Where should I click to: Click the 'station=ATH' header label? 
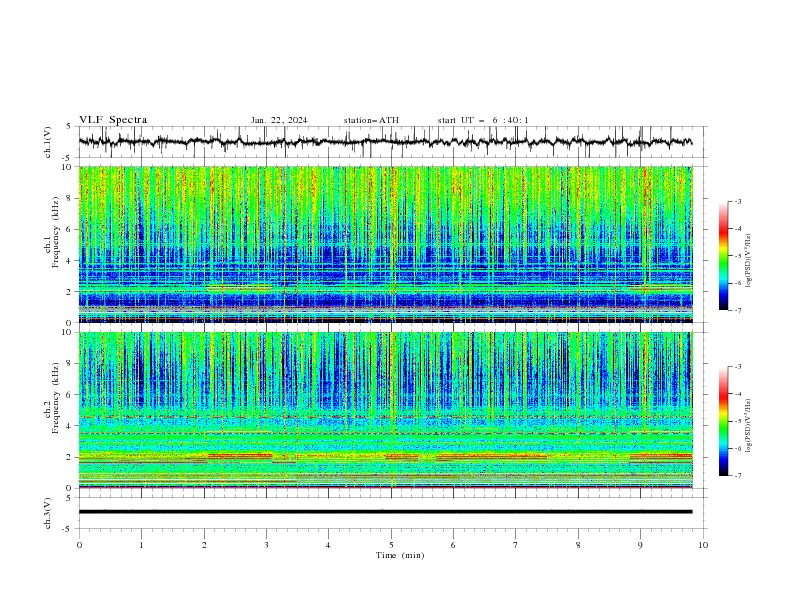(x=371, y=120)
